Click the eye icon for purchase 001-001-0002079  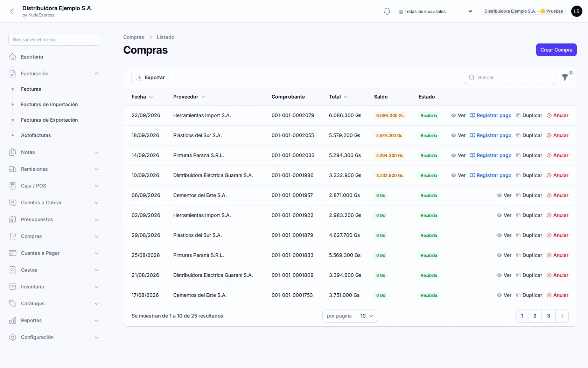pos(454,115)
